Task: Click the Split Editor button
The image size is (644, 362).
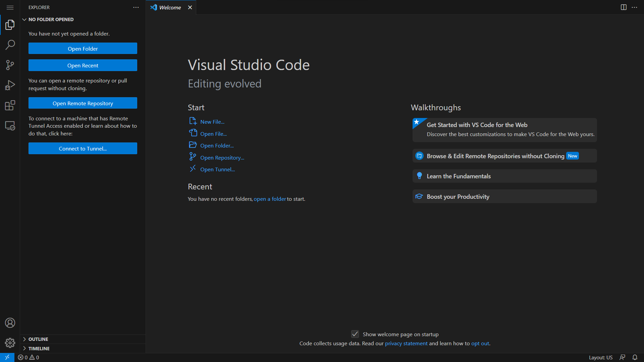Action: coord(624,7)
